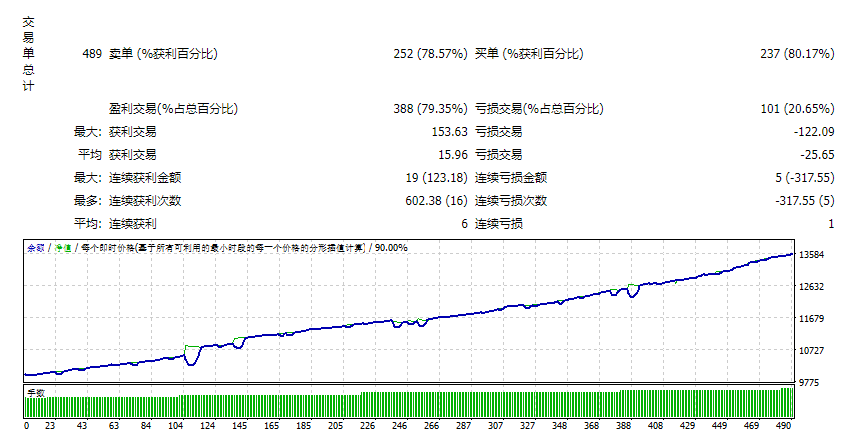Click the x-axis trade number 104
This screenshot has width=855, height=436.
[x=176, y=426]
